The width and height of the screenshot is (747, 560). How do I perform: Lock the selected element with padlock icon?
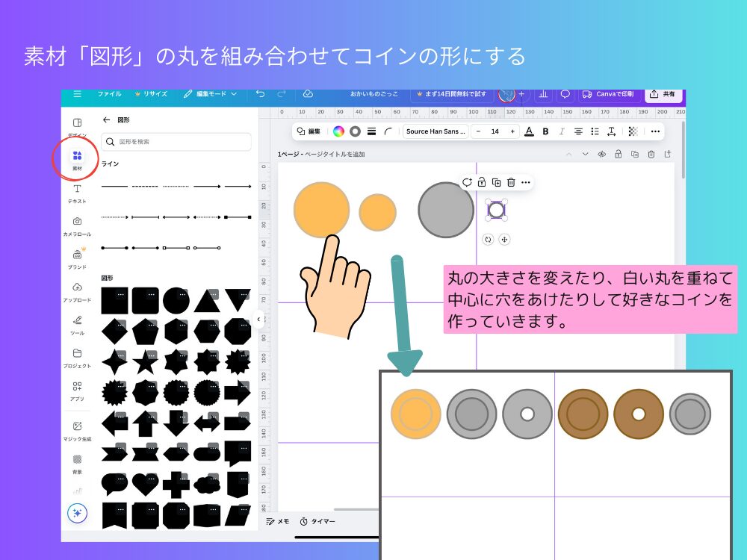point(482,182)
